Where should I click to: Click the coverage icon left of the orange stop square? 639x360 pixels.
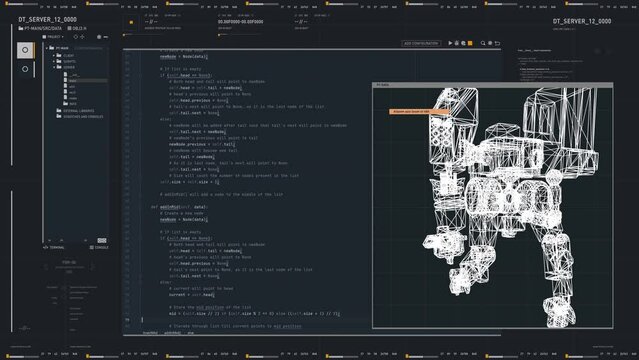pyautogui.click(x=463, y=43)
